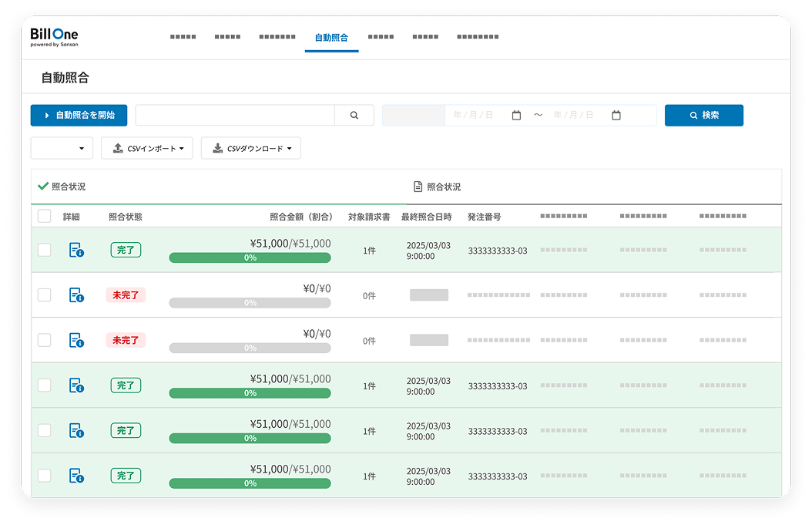Click the magnifier icon beside search field

(x=354, y=116)
